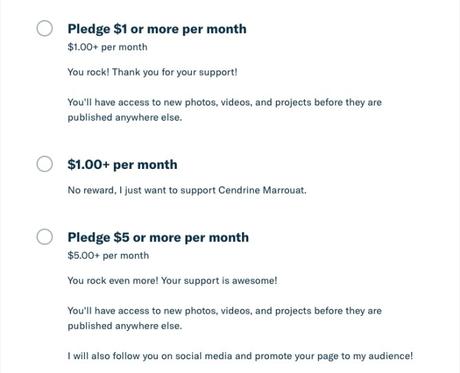Click the '$5.00+ per month' subtitle
The width and height of the screenshot is (460, 373).
108,256
